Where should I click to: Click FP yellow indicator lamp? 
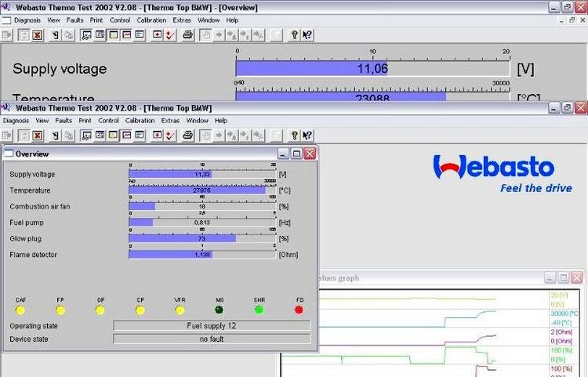pos(60,310)
